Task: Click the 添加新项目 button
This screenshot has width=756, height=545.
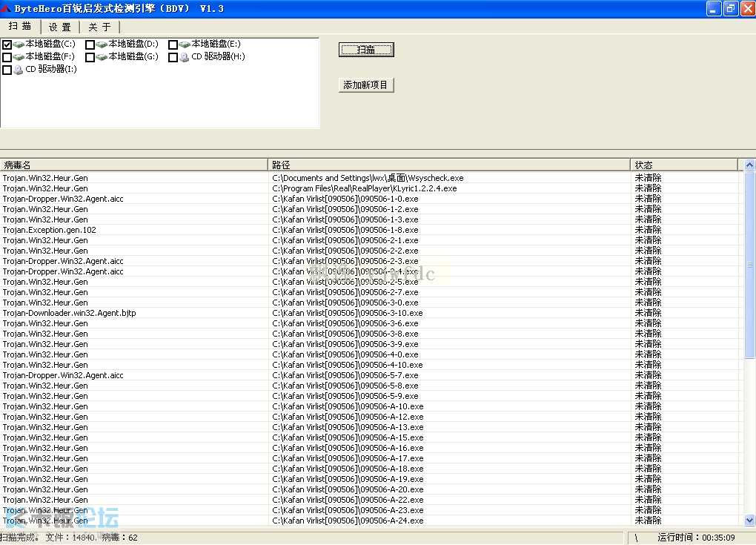Action: pos(366,85)
